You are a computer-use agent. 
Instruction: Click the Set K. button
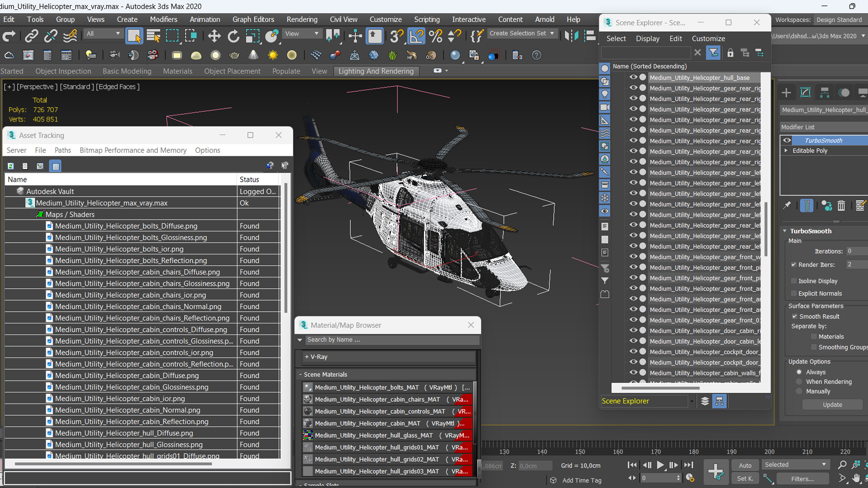tap(745, 479)
